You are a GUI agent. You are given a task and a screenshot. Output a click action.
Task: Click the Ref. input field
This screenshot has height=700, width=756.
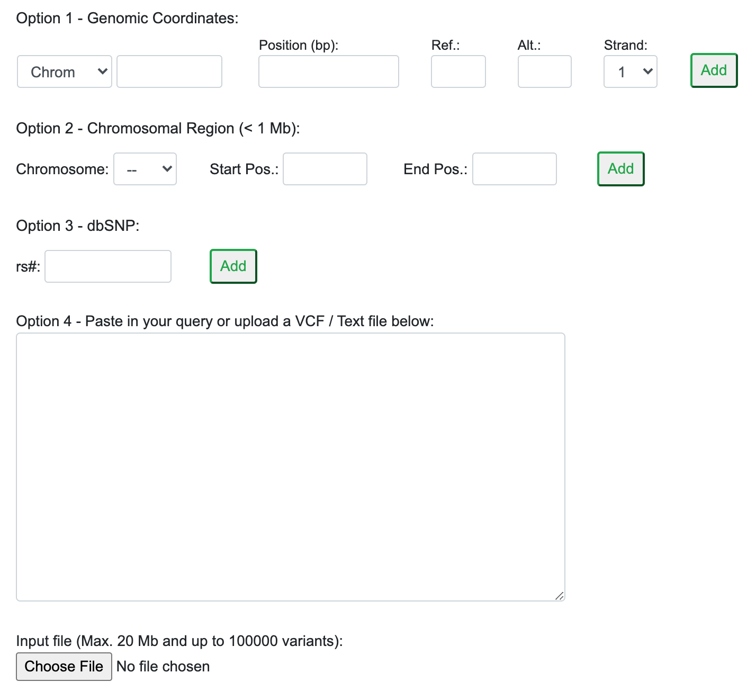coord(457,71)
